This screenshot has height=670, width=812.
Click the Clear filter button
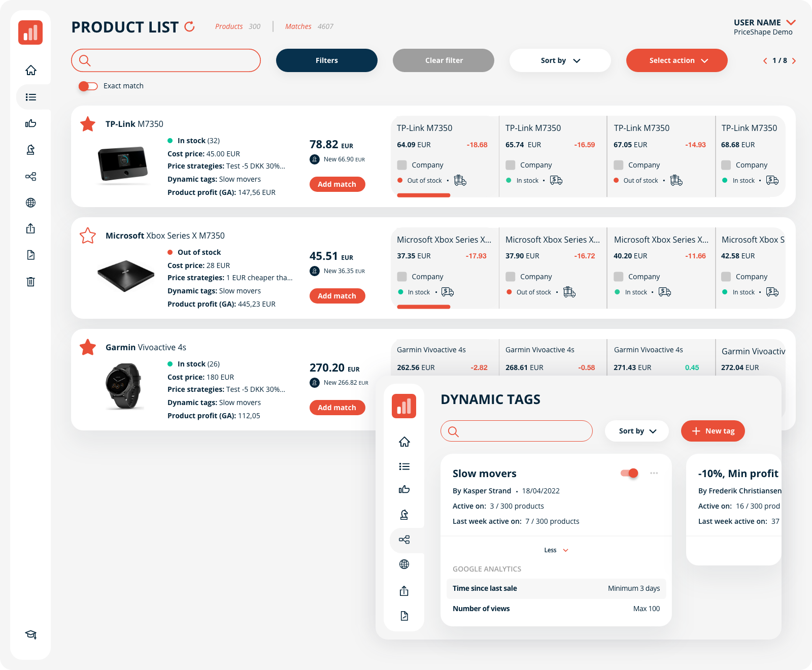click(444, 60)
